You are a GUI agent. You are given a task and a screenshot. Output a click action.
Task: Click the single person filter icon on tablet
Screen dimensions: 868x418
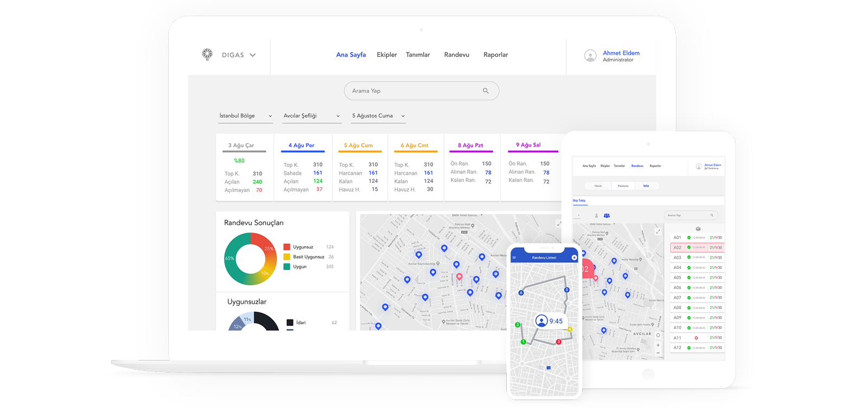(596, 216)
